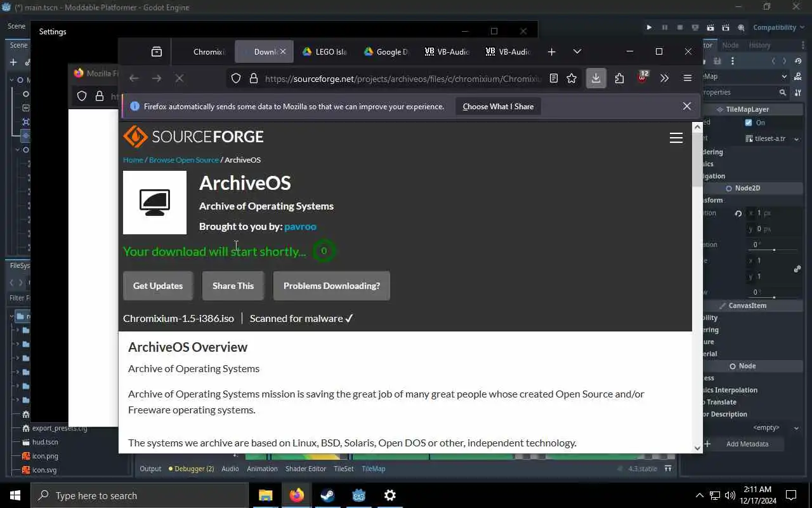Toggle the TileMapLayer Enabled 'On' checkbox
This screenshot has height=508, width=812.
tap(749, 123)
